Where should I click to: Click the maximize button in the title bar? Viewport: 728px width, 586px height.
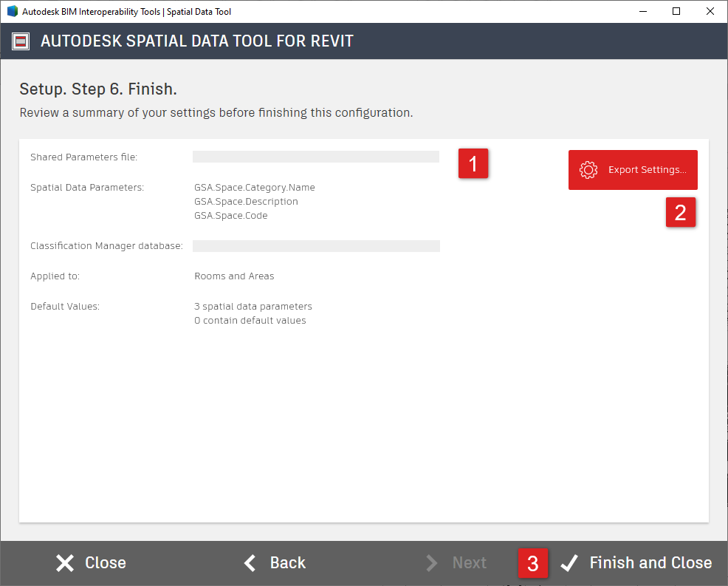(x=676, y=11)
